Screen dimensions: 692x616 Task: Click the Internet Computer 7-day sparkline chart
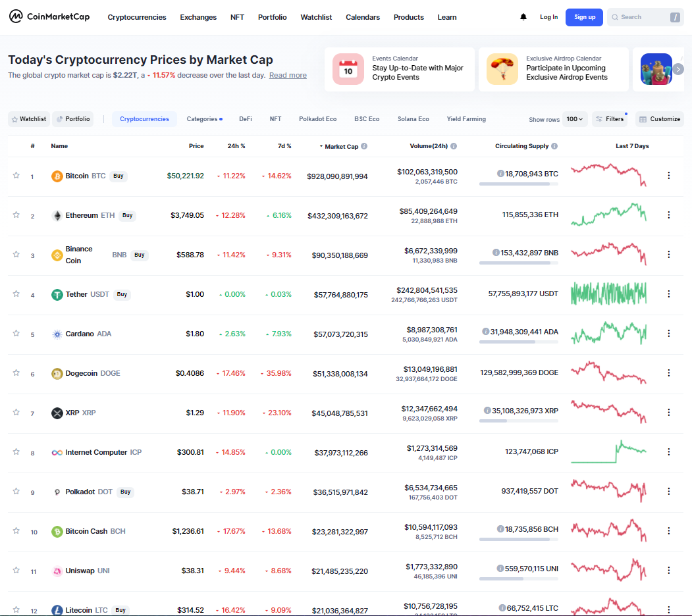[x=608, y=451]
